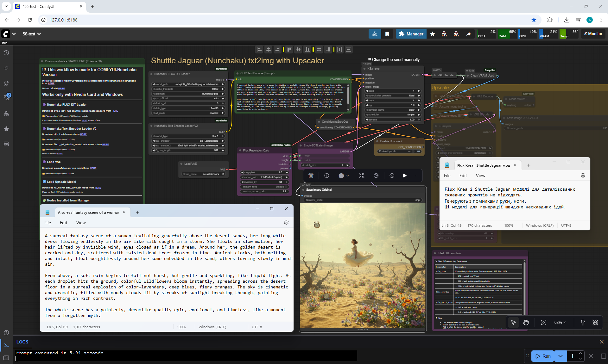This screenshot has width=608, height=364.
Task: Expand the Run button options arrow
Action: pos(560,356)
